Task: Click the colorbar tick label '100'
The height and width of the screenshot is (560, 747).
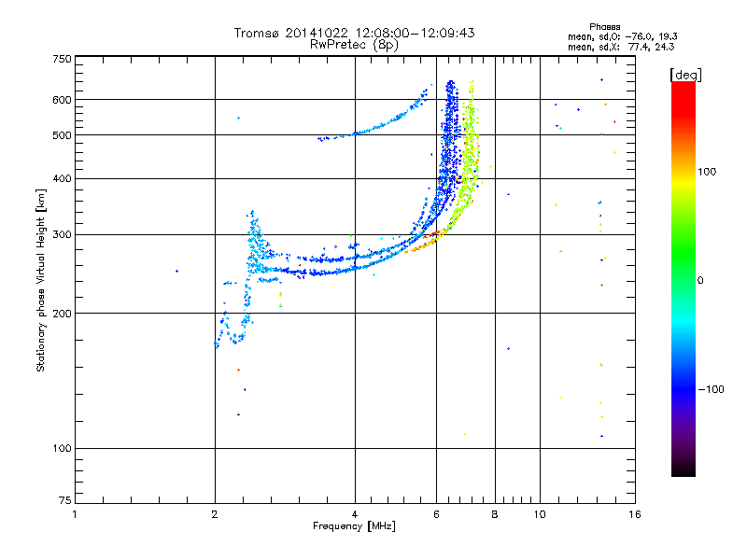Action: click(707, 172)
